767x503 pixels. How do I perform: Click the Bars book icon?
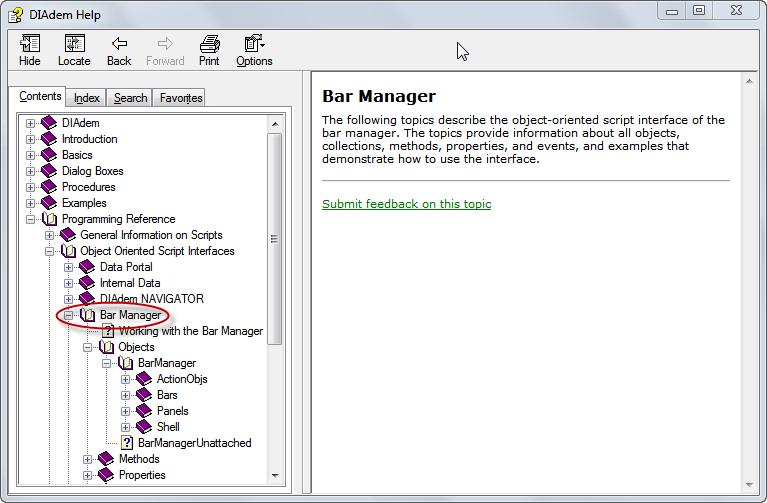click(x=144, y=395)
